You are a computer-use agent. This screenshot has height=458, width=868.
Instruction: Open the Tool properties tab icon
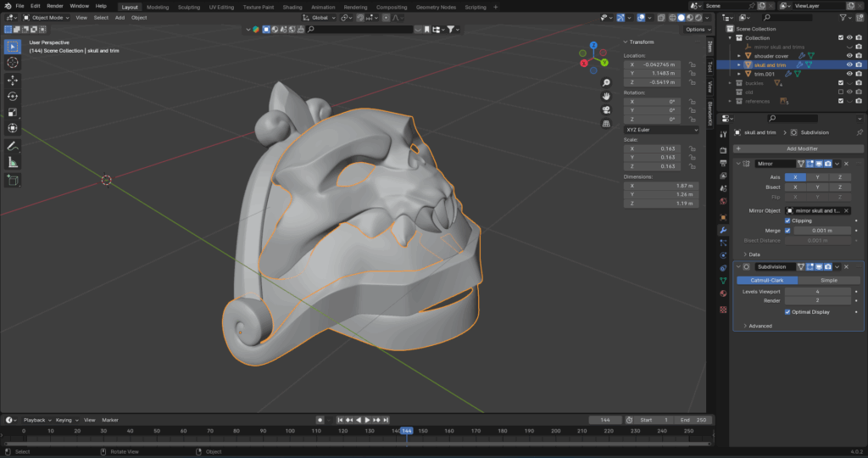723,134
